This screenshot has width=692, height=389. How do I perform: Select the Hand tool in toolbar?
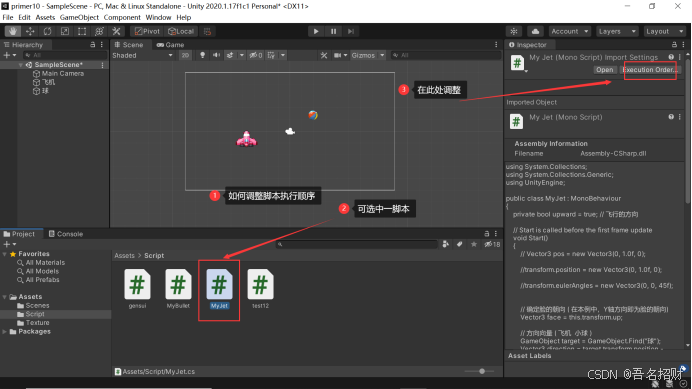[x=13, y=31]
